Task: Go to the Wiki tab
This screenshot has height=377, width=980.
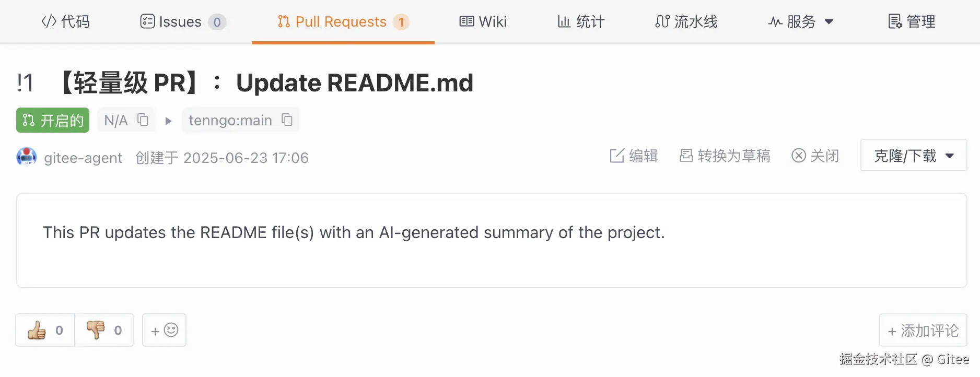Action: pos(483,22)
